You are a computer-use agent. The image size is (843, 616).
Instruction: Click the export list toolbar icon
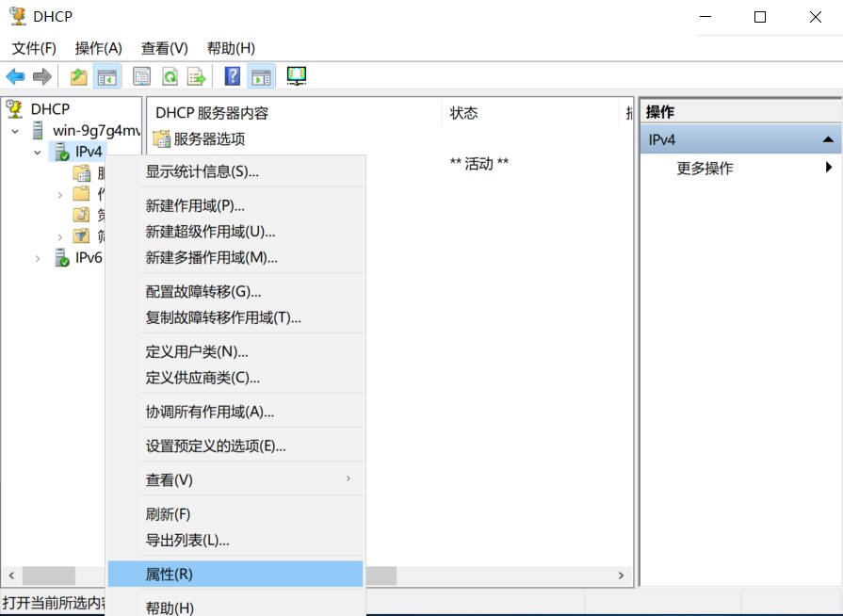coord(197,76)
